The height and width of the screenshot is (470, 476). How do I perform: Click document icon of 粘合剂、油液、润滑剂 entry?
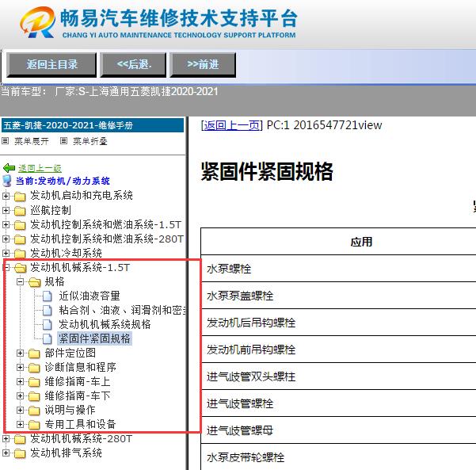click(x=48, y=310)
